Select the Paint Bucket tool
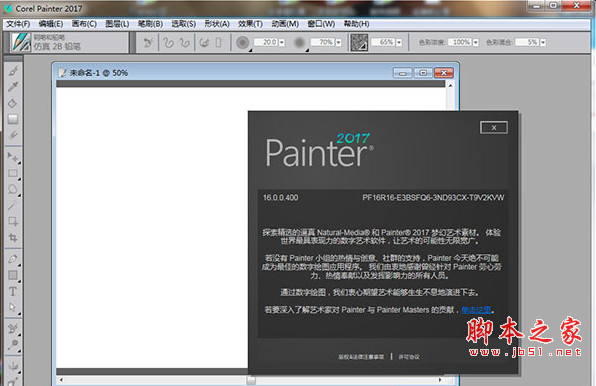Viewport: 596px width, 386px height. coord(13,103)
